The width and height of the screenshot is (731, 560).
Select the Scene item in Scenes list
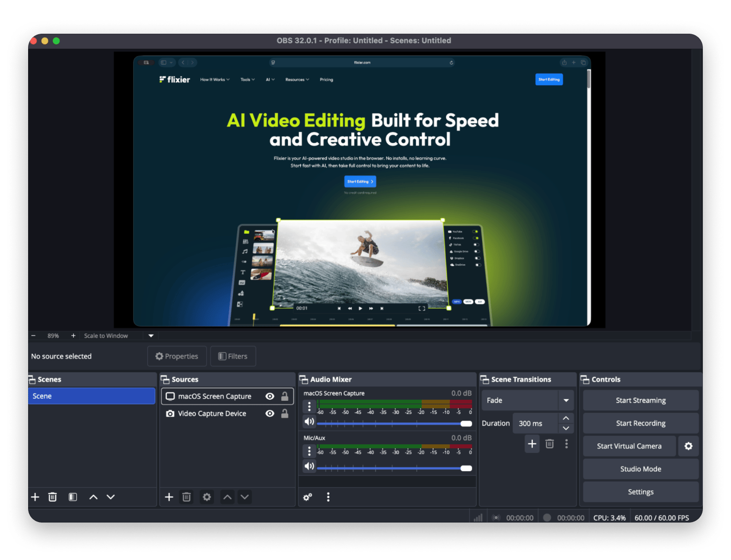pos(91,396)
